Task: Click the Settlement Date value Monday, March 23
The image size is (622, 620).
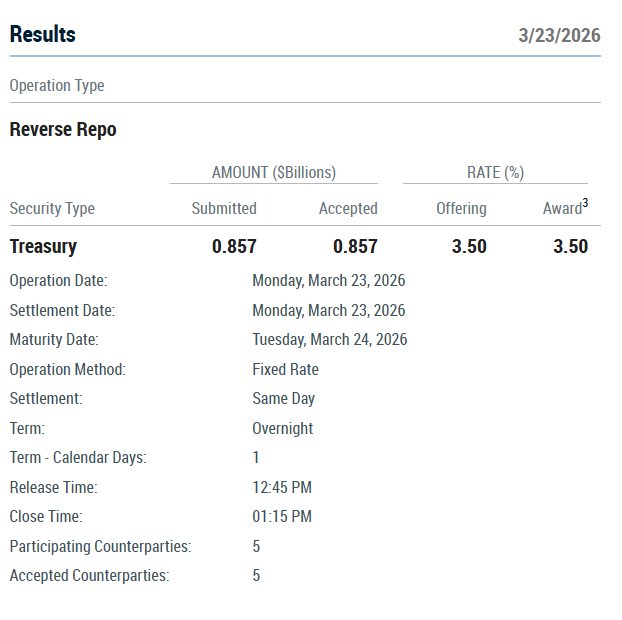Action: tap(329, 311)
